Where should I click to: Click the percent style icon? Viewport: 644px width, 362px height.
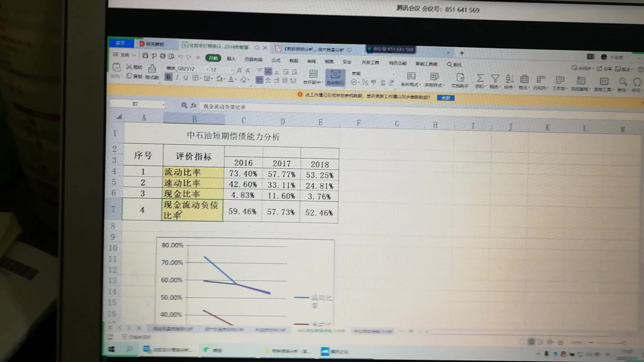(x=365, y=82)
